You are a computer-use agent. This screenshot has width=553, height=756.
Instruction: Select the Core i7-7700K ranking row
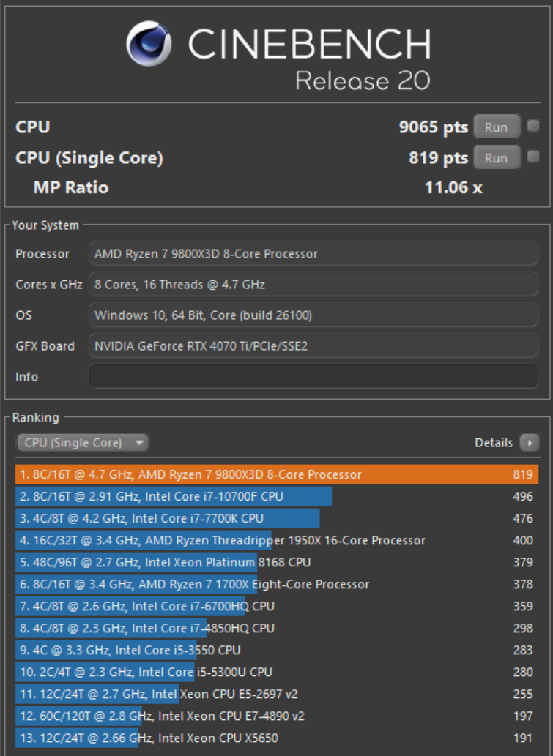tap(276, 518)
